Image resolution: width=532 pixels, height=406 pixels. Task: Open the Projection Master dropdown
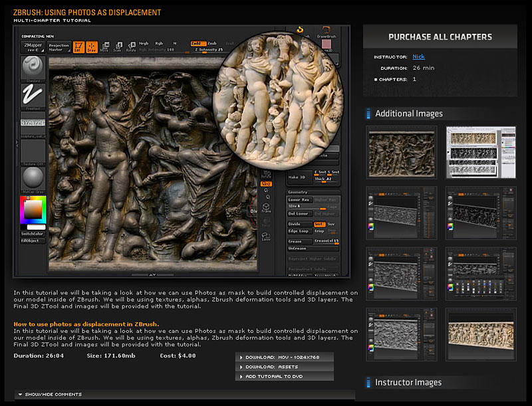[59, 47]
